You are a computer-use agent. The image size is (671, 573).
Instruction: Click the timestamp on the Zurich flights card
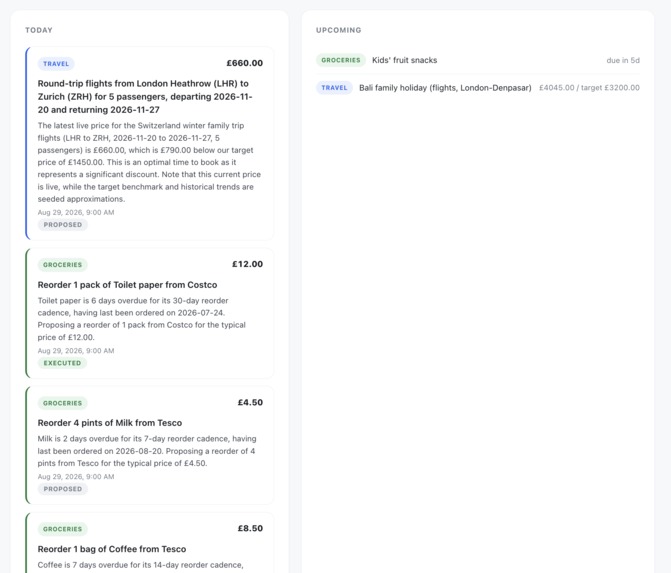pos(76,212)
